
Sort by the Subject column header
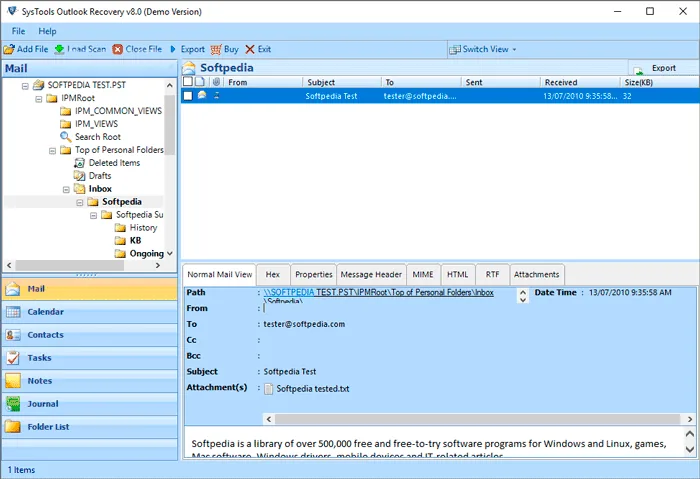342,82
